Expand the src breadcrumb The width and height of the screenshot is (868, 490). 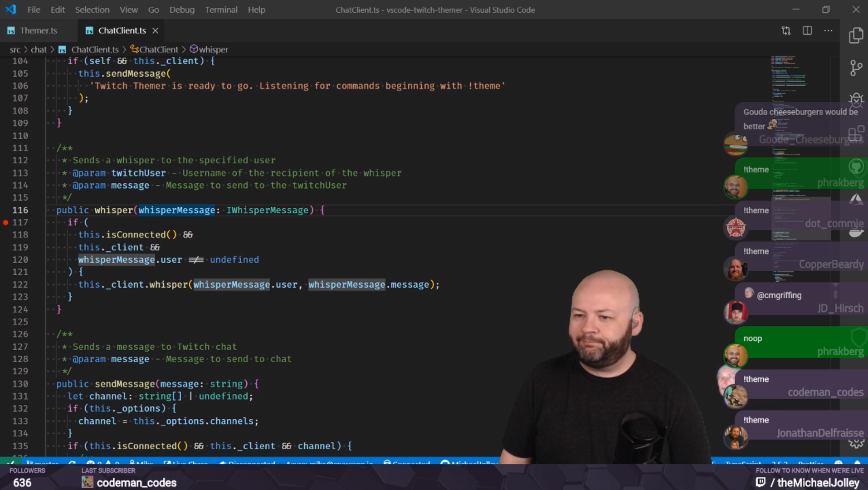pos(15,49)
